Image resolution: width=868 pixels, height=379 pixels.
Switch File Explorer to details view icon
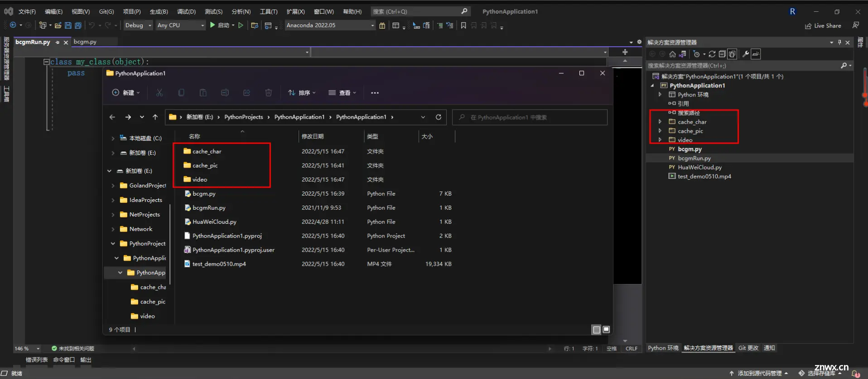click(x=597, y=330)
